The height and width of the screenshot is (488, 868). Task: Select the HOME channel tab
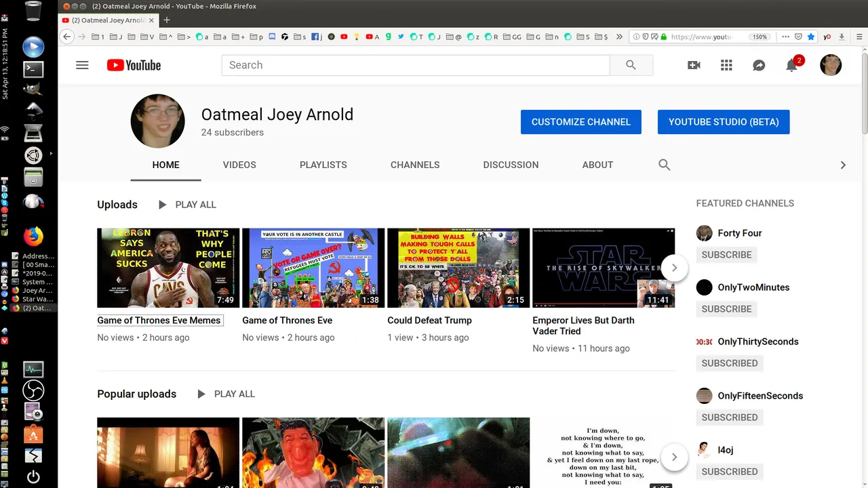(166, 165)
